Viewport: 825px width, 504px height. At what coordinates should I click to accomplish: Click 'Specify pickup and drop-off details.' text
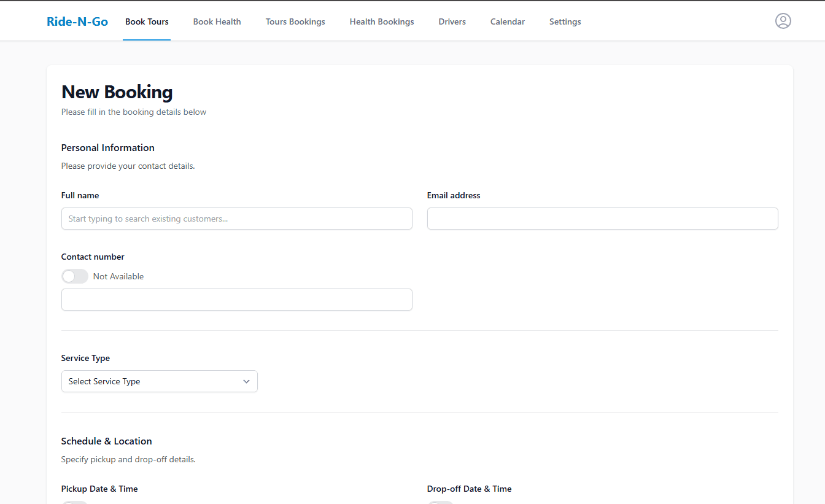128,459
